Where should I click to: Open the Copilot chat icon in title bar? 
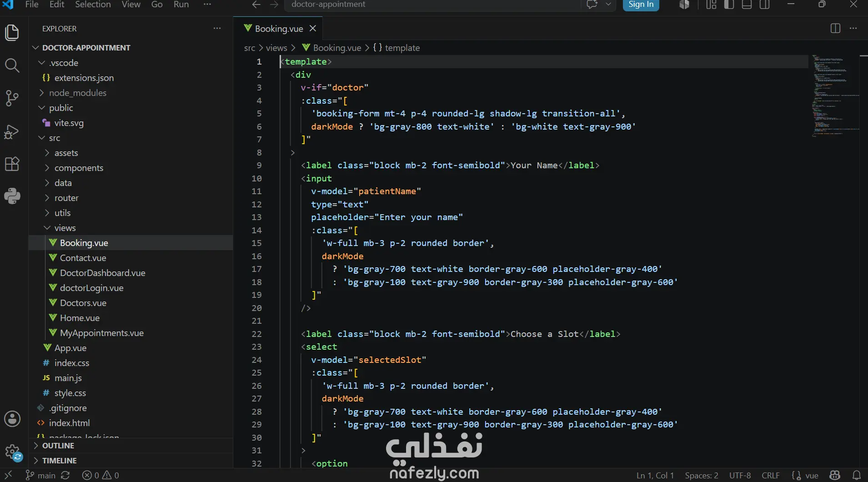point(592,5)
